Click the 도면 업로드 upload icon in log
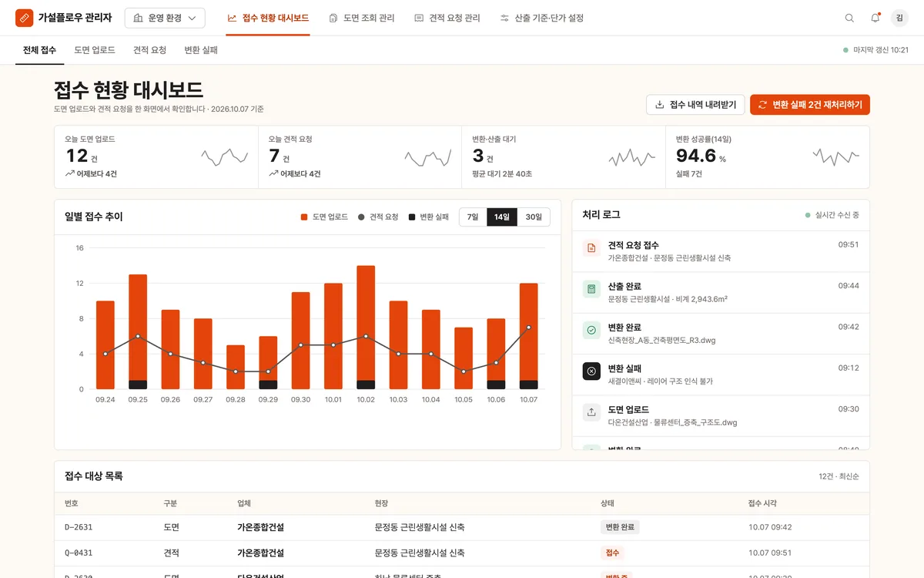Viewport: 924px width, 578px height. 591,412
